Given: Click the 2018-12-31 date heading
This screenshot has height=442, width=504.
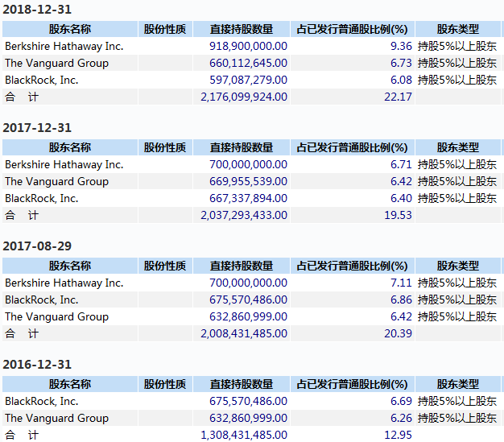Looking at the screenshot, I should (37, 10).
